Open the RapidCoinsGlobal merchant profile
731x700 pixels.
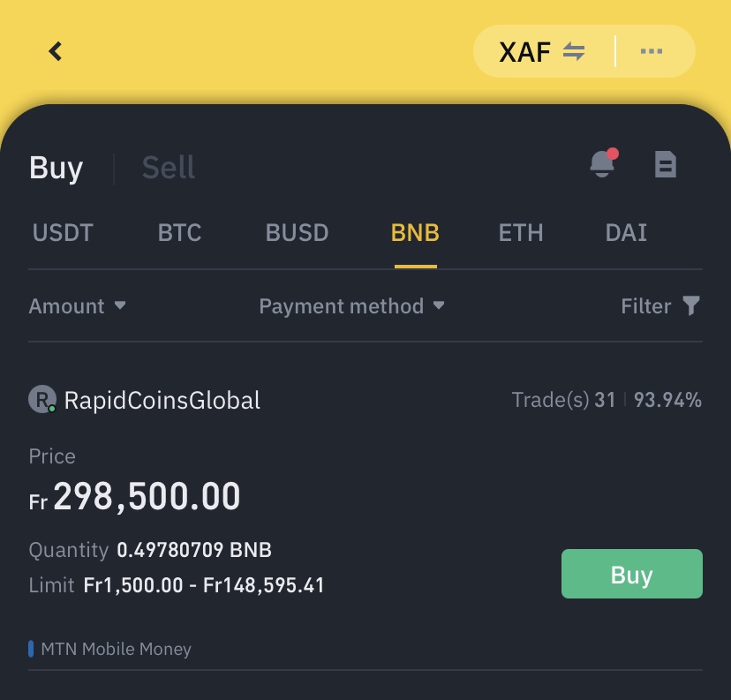pos(162,401)
